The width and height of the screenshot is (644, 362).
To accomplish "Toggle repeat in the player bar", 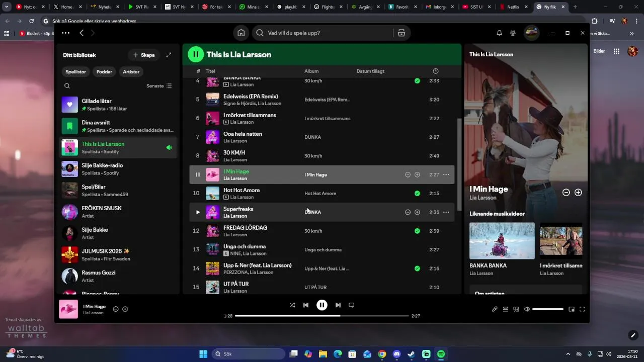I will [352, 305].
